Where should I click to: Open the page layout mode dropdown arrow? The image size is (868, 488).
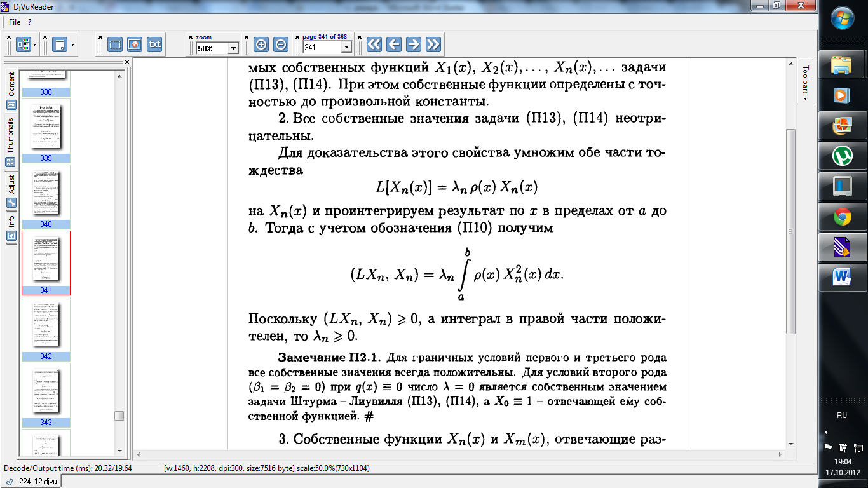[x=35, y=45]
